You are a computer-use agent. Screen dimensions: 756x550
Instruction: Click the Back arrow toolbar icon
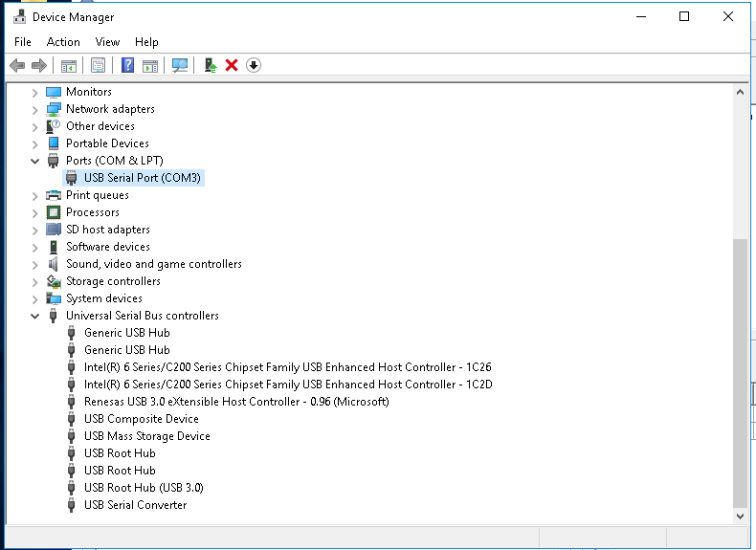coord(17,65)
